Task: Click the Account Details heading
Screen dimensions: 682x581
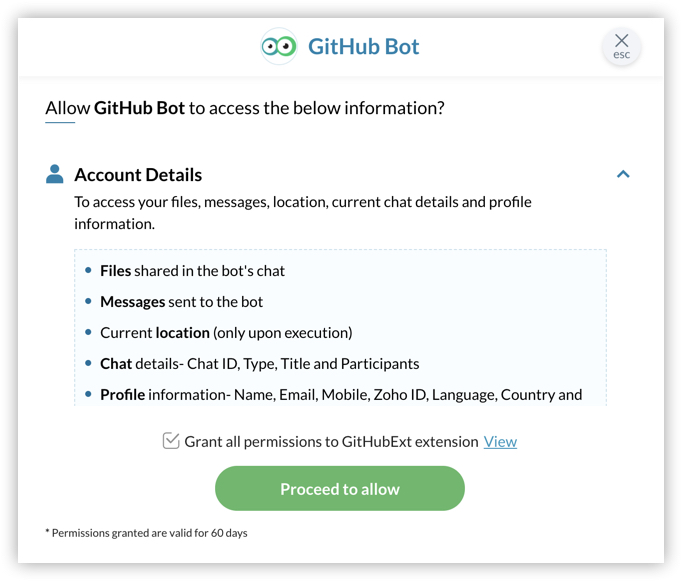Action: (x=138, y=175)
